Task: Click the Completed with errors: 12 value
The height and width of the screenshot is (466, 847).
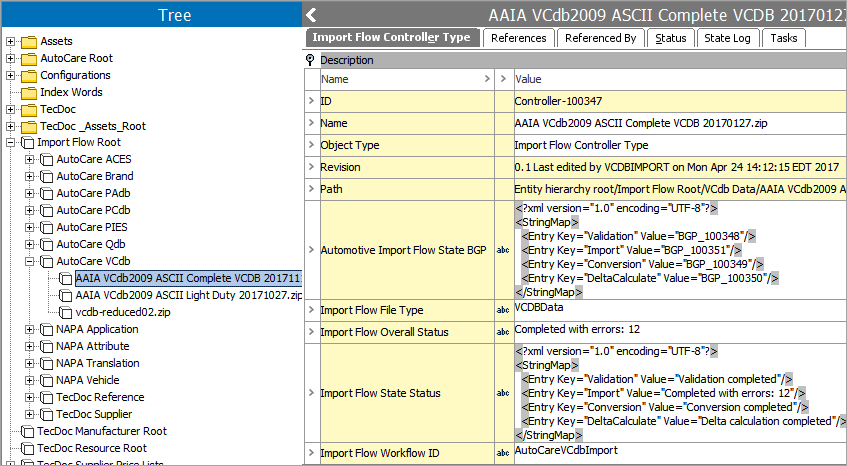Action: tap(577, 329)
